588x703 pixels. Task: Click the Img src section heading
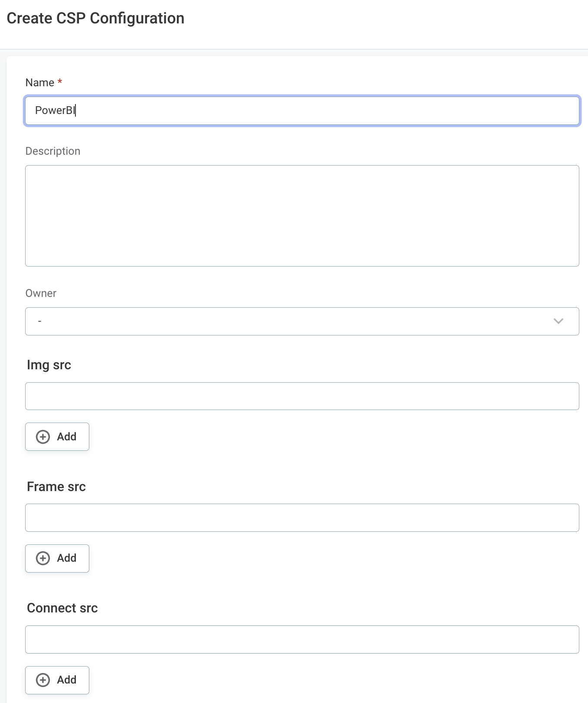49,365
